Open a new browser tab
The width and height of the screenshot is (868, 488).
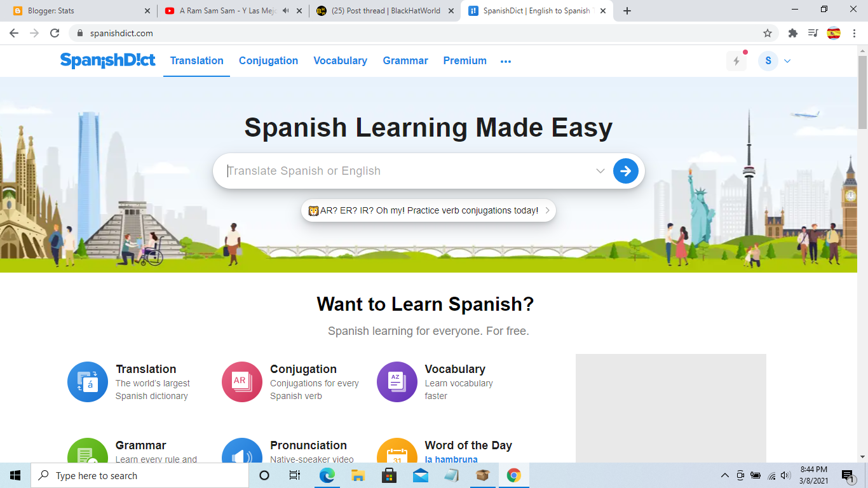pos(627,11)
